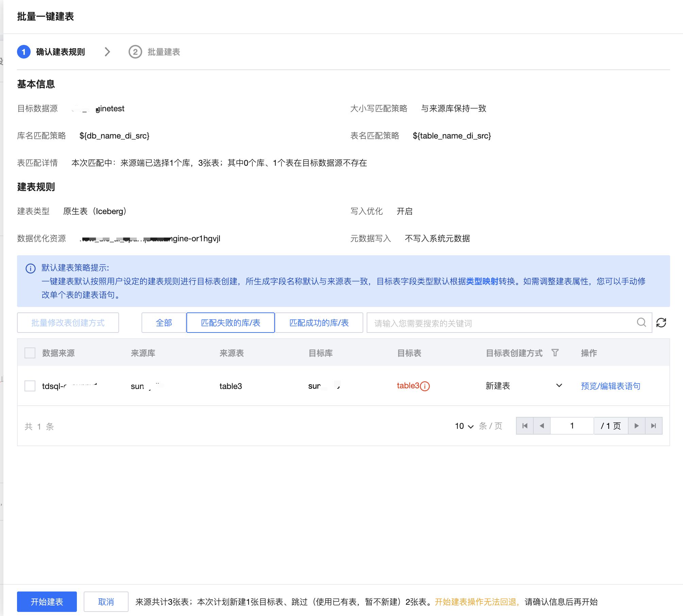Click the chevron between the two steps
The height and width of the screenshot is (616, 683).
[107, 52]
